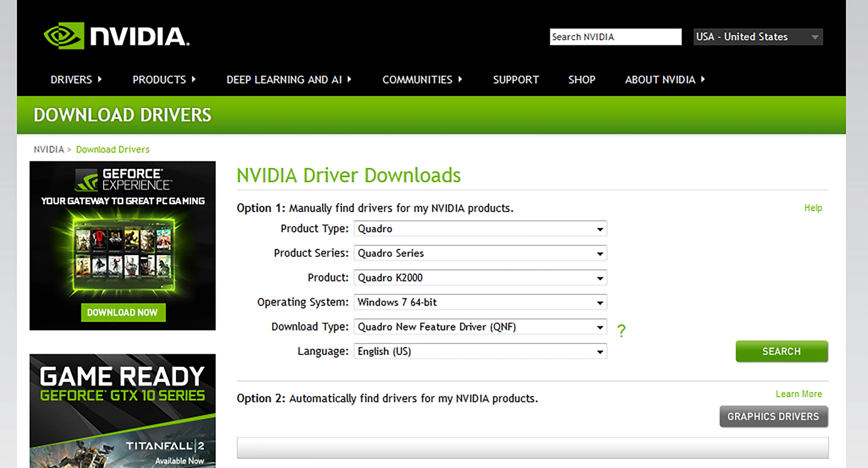Open the Products navigation menu

click(163, 80)
